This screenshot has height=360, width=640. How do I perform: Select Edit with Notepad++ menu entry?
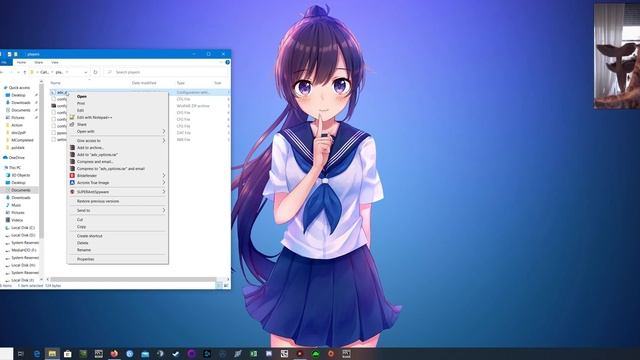point(118,118)
